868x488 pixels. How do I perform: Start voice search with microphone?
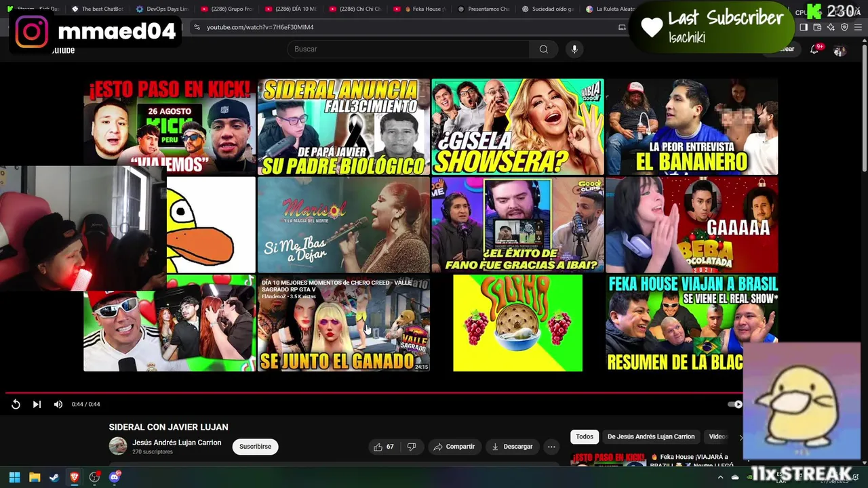click(x=574, y=49)
